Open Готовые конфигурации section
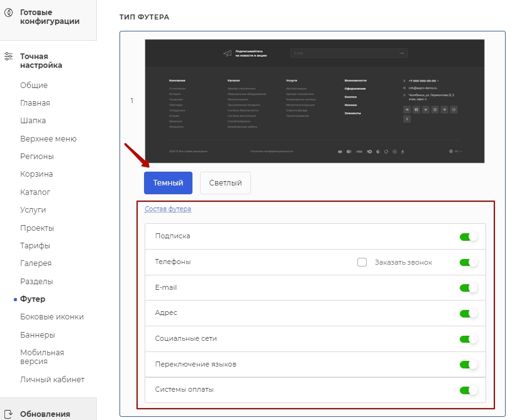This screenshot has height=420, width=517. [50, 17]
